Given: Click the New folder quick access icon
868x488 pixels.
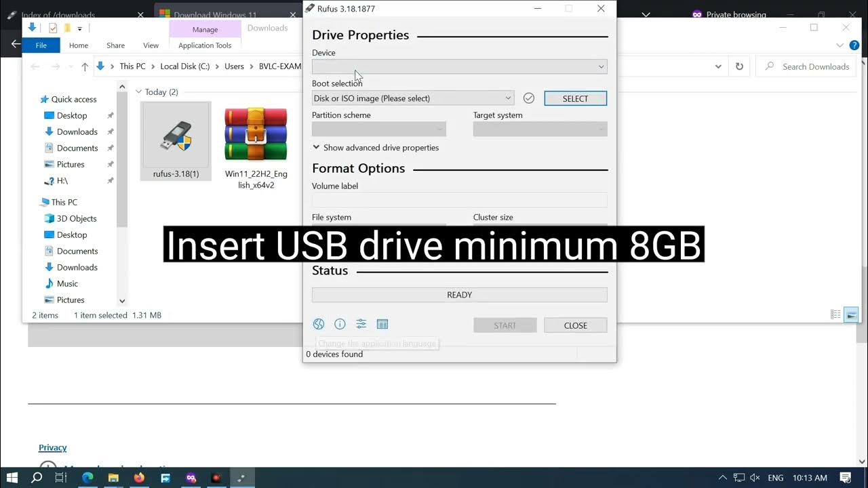Looking at the screenshot, I should [67, 28].
